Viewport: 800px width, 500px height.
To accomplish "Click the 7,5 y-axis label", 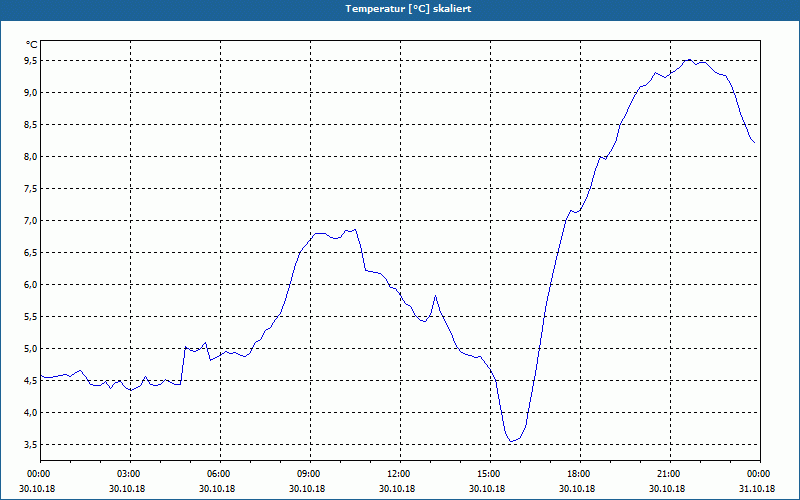I will (31, 189).
